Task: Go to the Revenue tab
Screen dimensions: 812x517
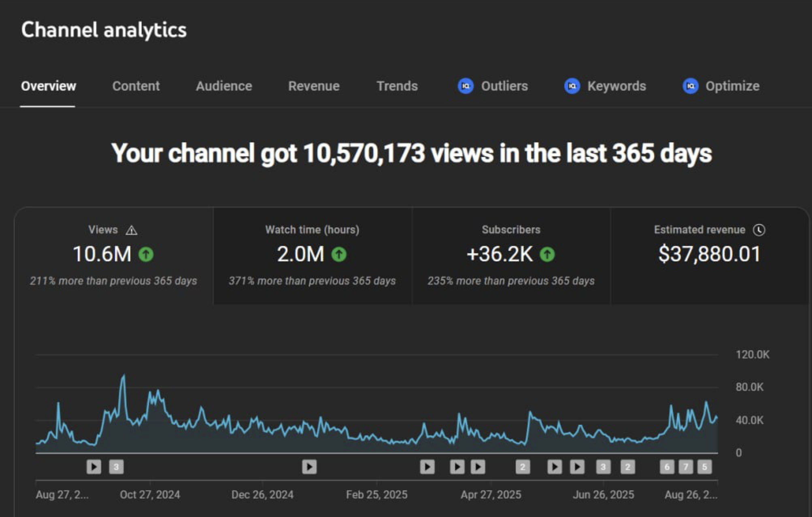Action: tap(314, 86)
